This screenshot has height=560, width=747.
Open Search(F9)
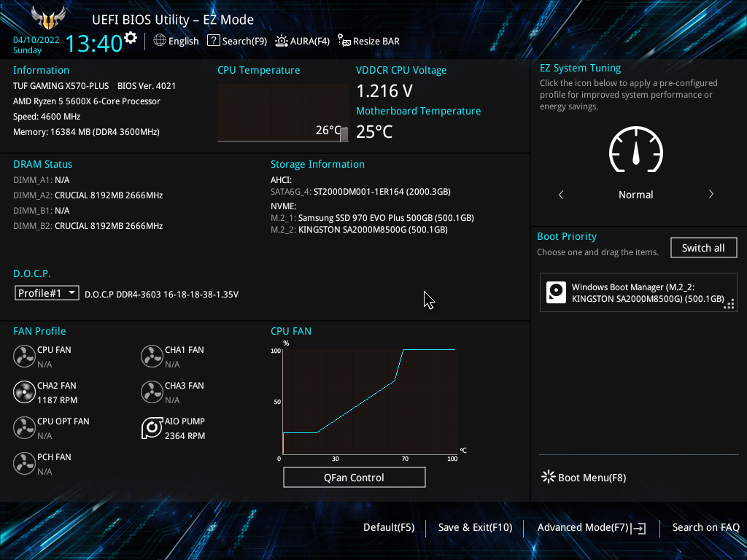237,41
